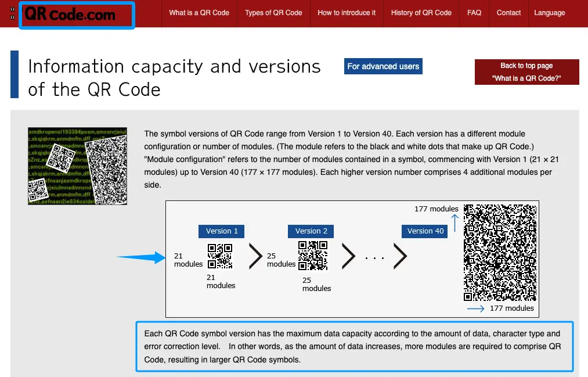The height and width of the screenshot is (377, 588).
Task: Open the FAQ menu item
Action: pos(474,13)
